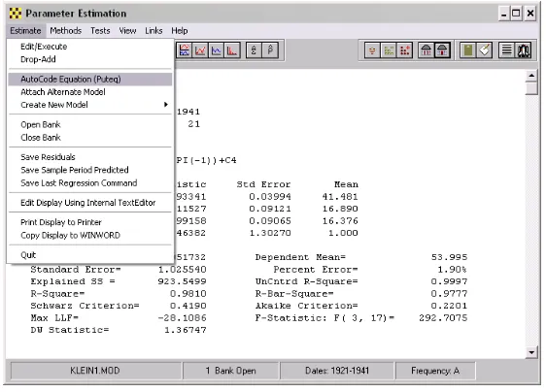Select Attach Alternate Model
546x392 pixels.
89,92
